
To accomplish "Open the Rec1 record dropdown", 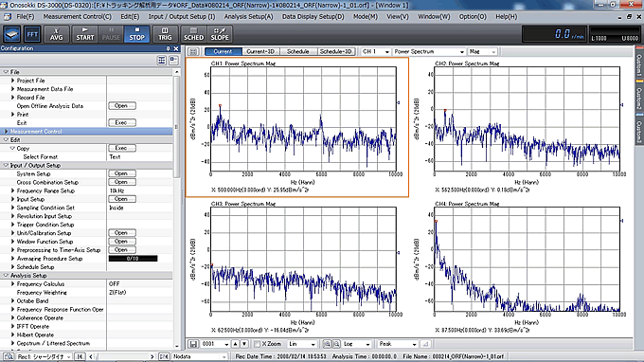I will point(44,356).
